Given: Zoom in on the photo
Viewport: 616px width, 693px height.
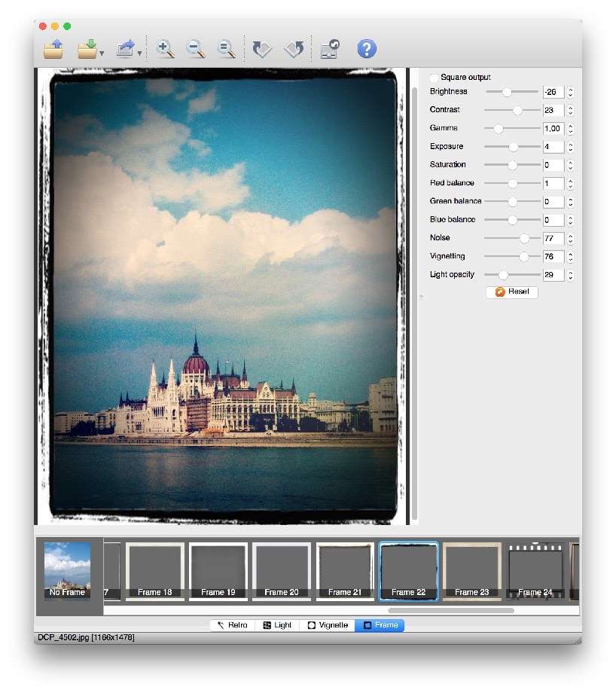Looking at the screenshot, I should [165, 50].
